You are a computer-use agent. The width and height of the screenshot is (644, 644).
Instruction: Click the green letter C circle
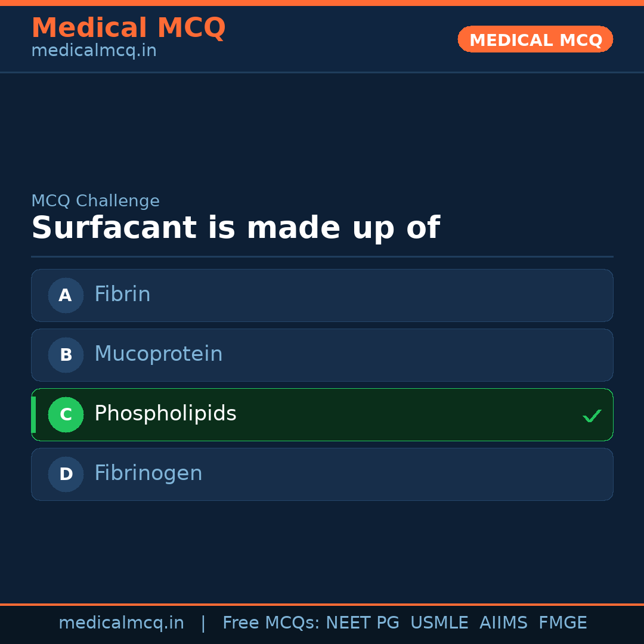[x=66, y=414]
